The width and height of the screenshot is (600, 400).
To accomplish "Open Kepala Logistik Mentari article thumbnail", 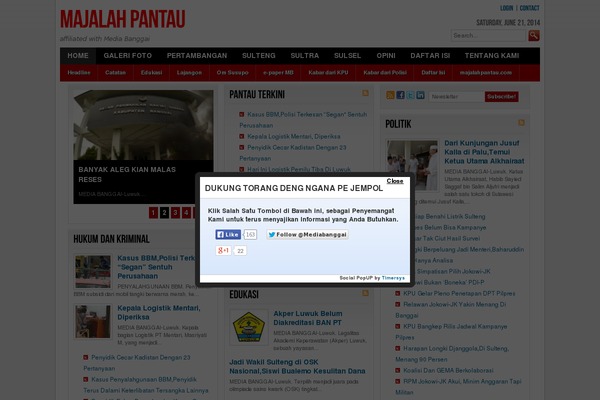I will click(93, 321).
